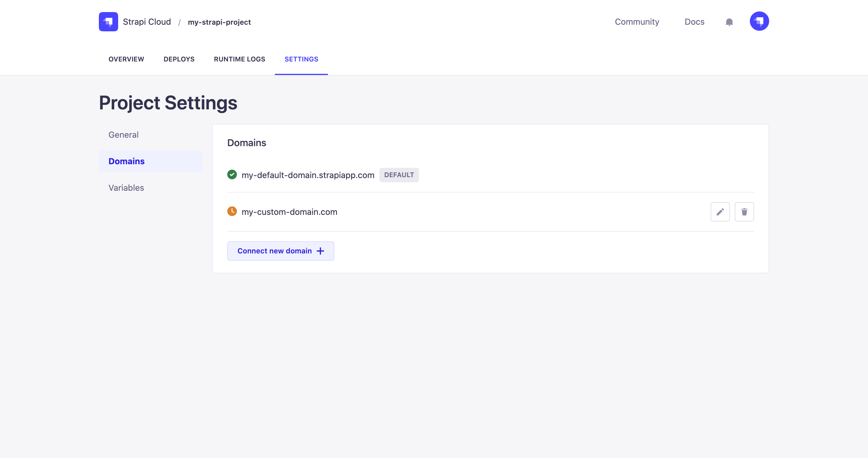868x458 pixels.
Task: Click the delete trash icon for my-custom-domain.com
Action: point(744,212)
